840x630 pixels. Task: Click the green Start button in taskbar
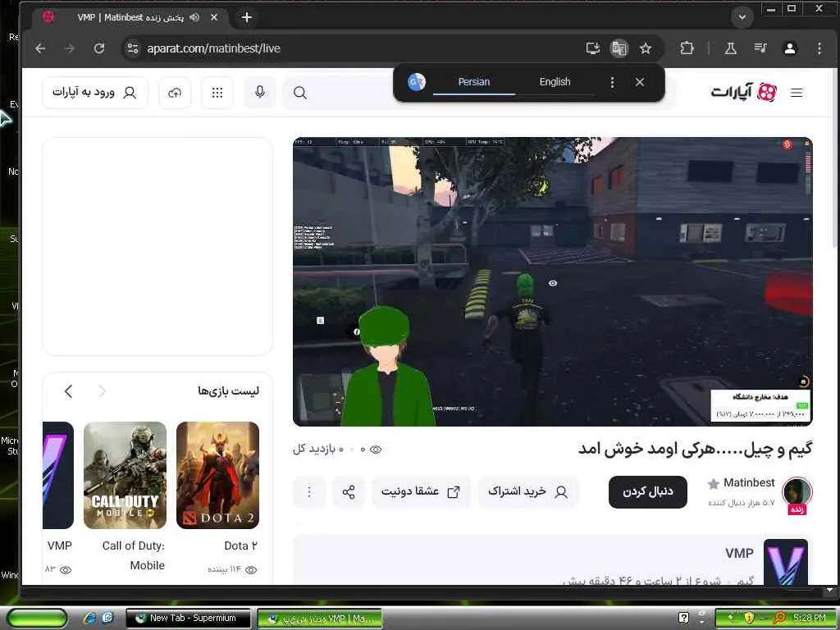click(37, 619)
